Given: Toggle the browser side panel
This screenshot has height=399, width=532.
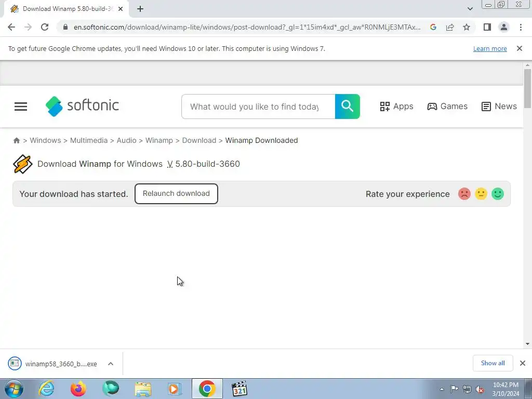Looking at the screenshot, I should pos(487,27).
